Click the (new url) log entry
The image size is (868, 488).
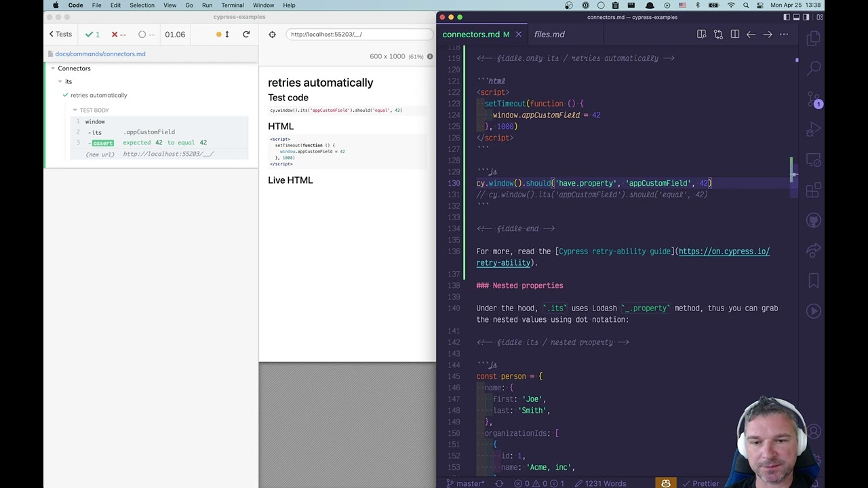click(159, 154)
